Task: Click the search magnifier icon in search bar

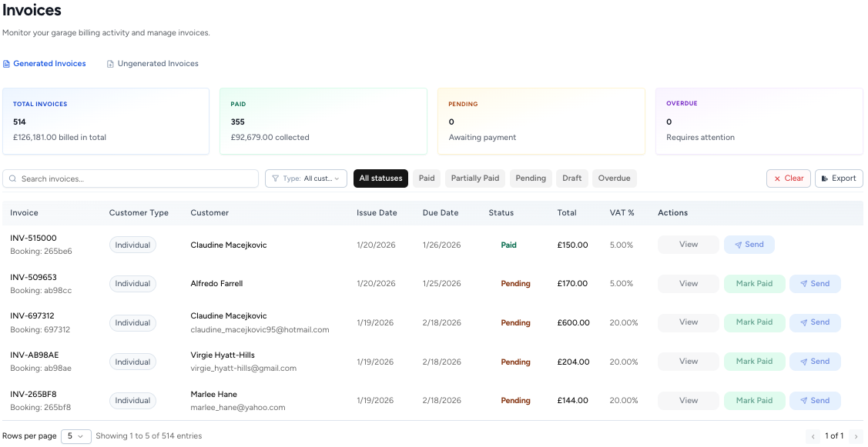Action: [x=13, y=178]
